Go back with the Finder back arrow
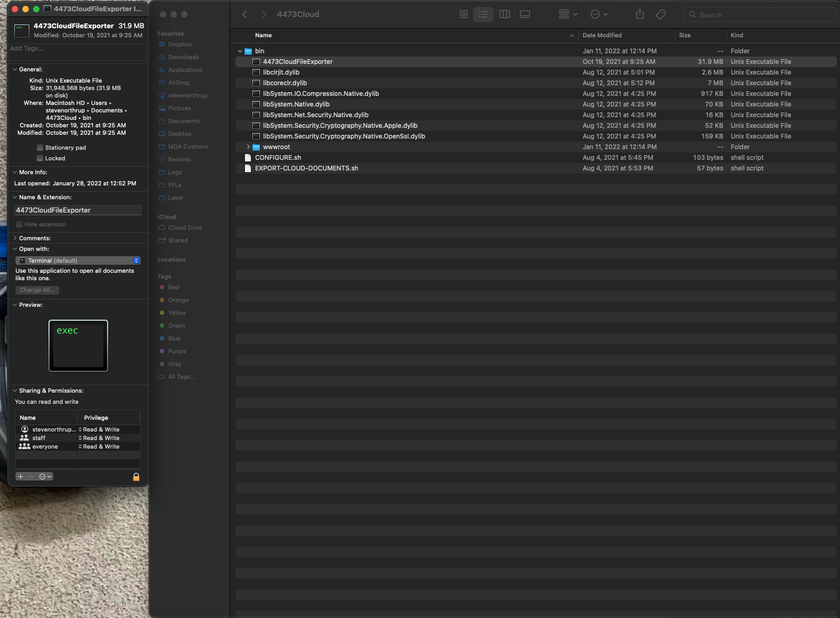The height and width of the screenshot is (618, 840). tap(244, 14)
